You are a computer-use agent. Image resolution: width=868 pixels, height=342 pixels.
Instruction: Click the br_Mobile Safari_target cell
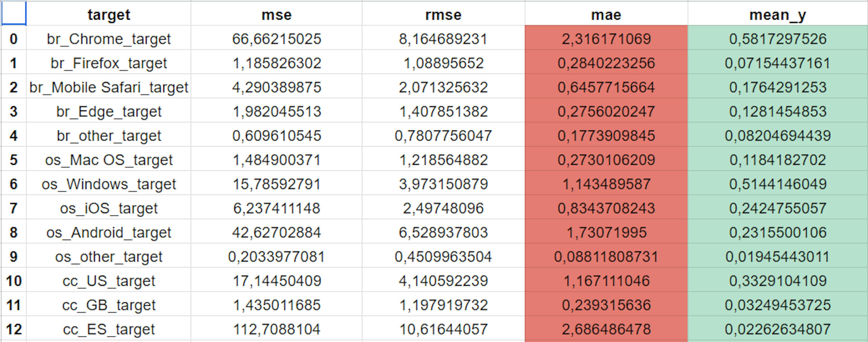[x=108, y=88]
